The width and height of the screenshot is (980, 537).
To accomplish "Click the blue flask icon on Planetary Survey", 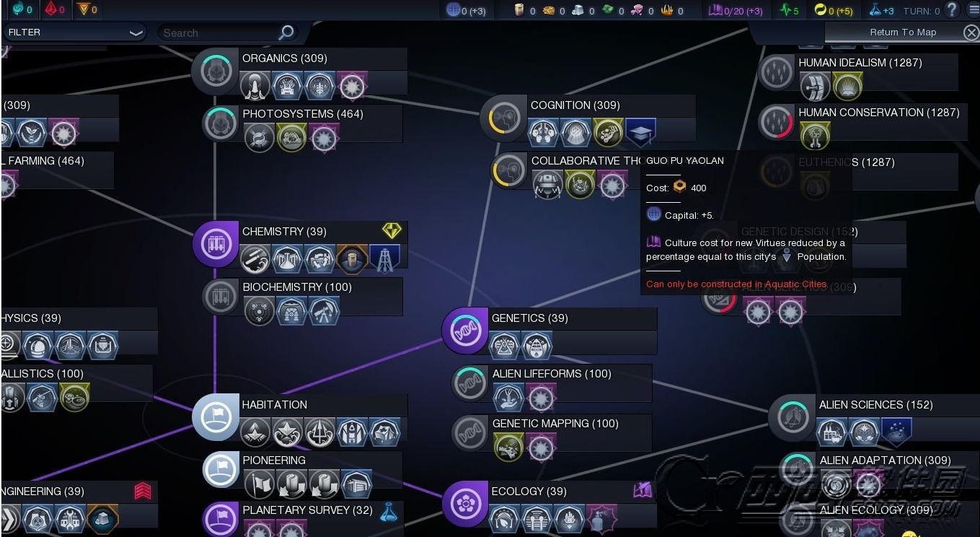I will [x=389, y=512].
